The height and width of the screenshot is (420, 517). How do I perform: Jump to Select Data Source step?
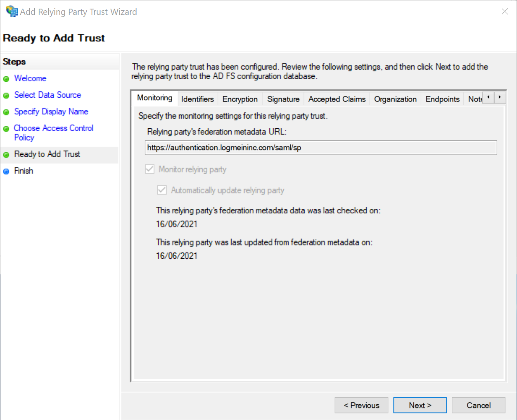click(x=47, y=95)
